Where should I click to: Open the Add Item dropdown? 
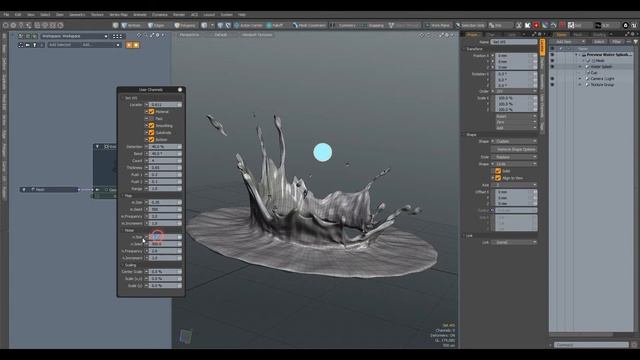(570, 42)
